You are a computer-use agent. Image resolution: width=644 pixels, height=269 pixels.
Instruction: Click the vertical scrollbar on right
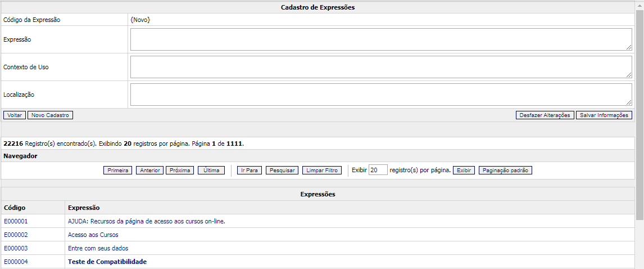point(640,113)
